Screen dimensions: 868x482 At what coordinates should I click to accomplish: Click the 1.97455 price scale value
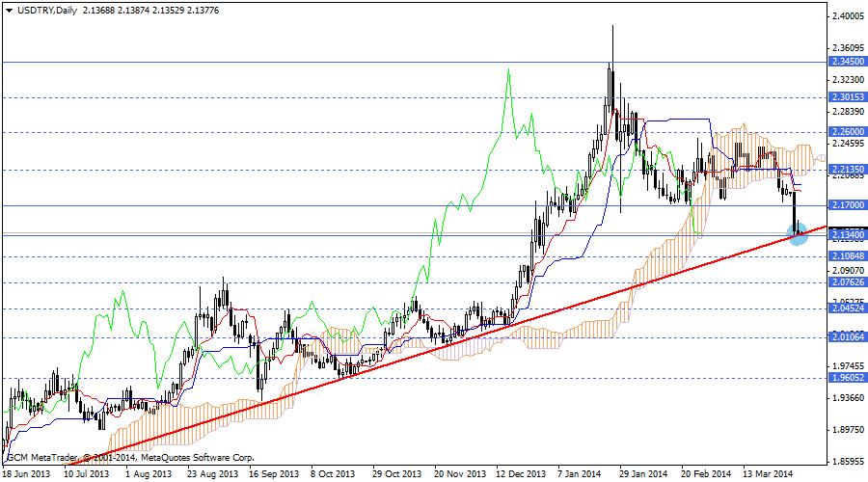click(848, 365)
